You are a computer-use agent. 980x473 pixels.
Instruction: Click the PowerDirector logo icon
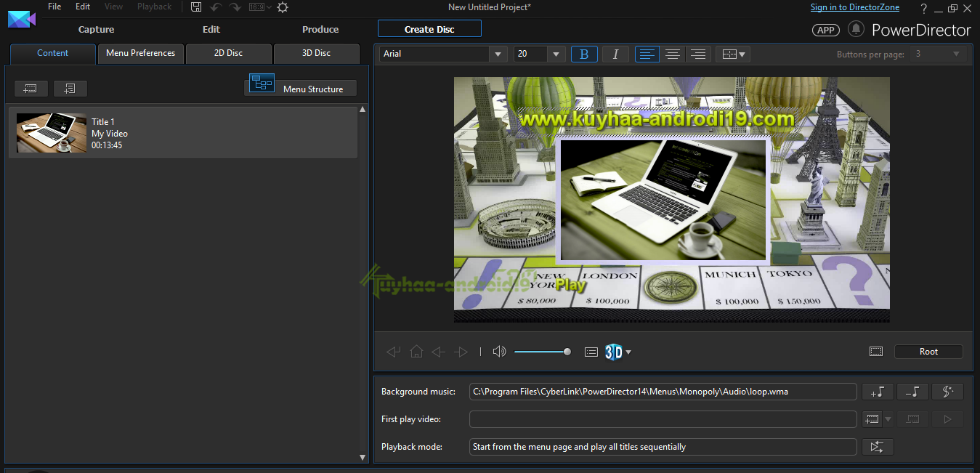click(22, 18)
